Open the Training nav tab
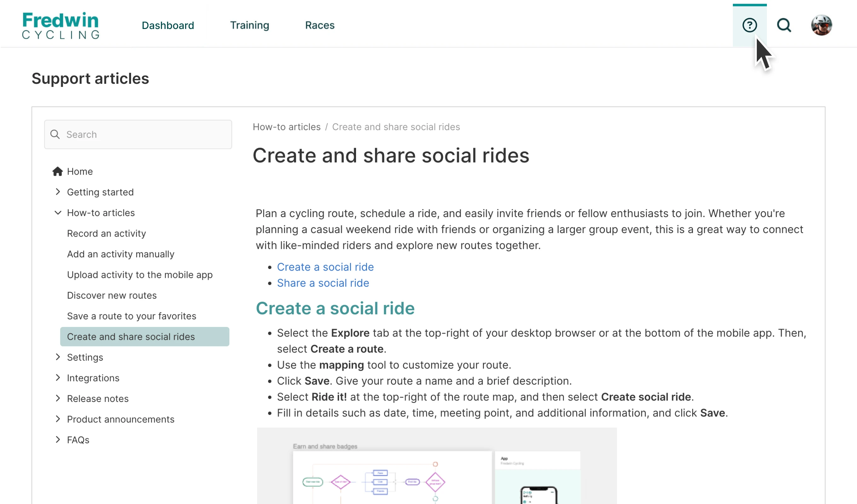The image size is (857, 504). point(249,26)
